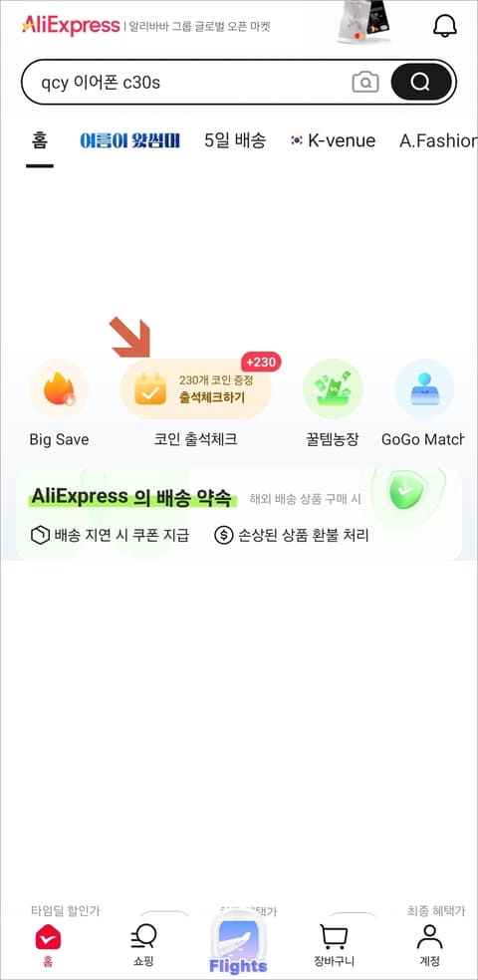478x980 pixels.
Task: Switch to the K-venue tab
Action: pyautogui.click(x=333, y=140)
